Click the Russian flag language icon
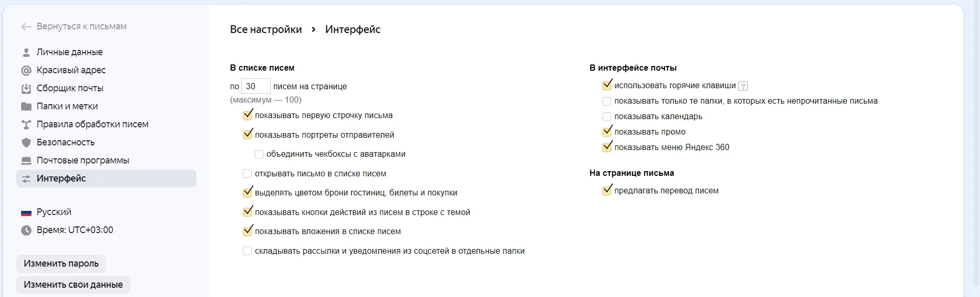The height and width of the screenshot is (297, 980). pos(26,212)
